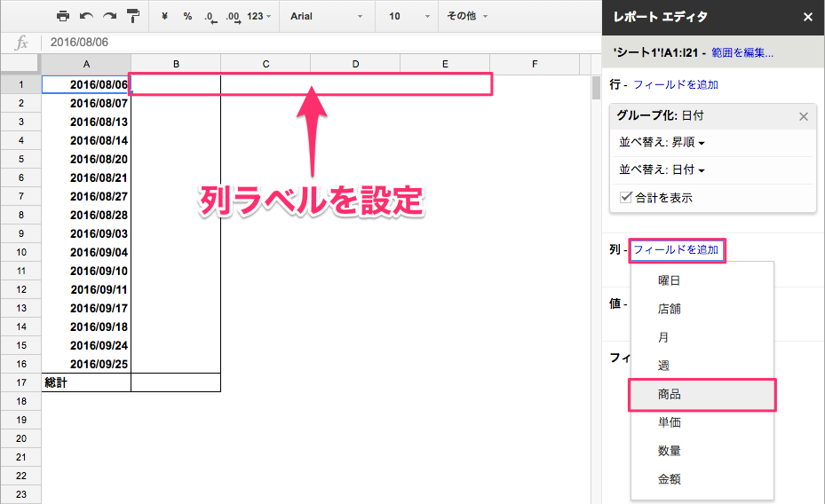Click cell containing 2016/08/13
This screenshot has width=825, height=504.
[86, 122]
